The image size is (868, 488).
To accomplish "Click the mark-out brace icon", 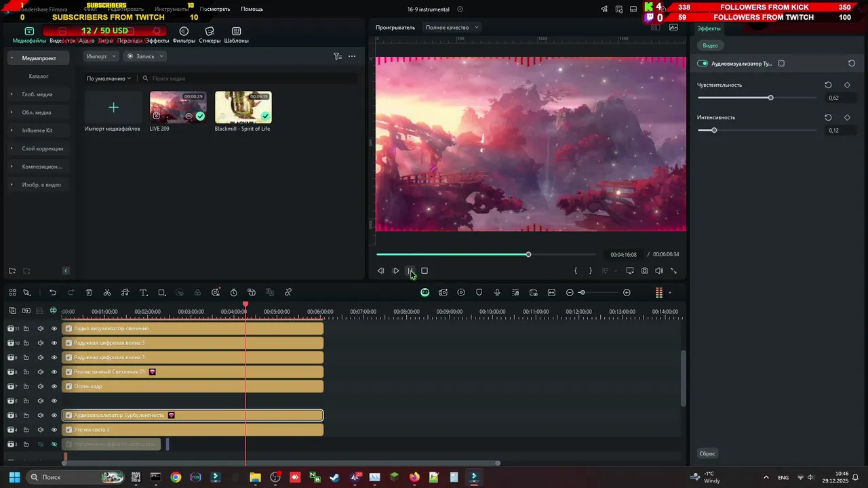I will [x=590, y=270].
